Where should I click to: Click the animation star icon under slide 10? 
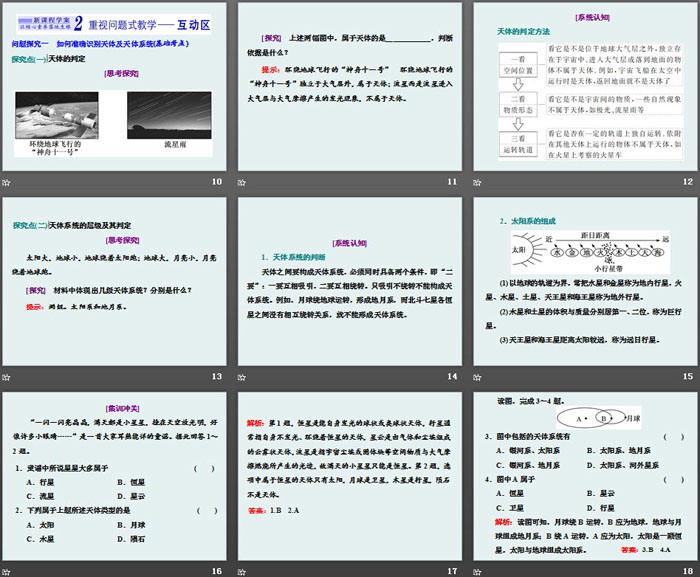6,181
